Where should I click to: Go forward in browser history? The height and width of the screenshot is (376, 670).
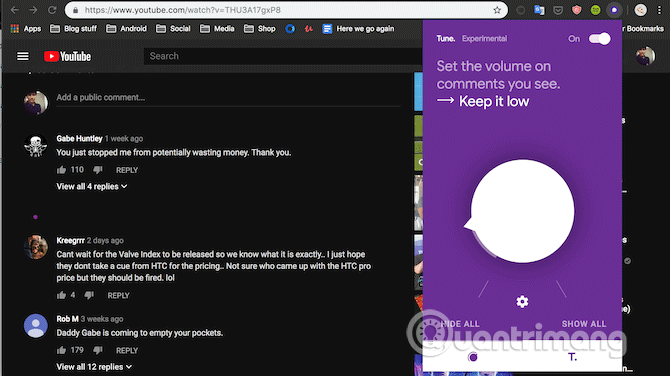point(33,10)
